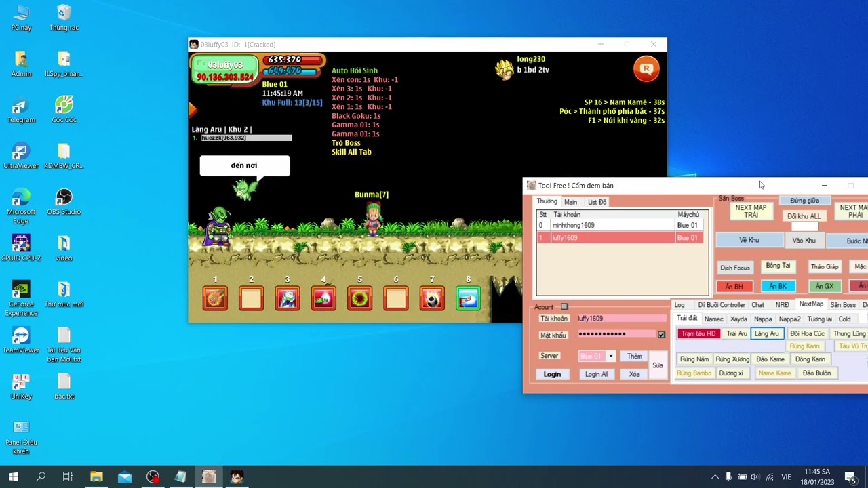Image resolution: width=868 pixels, height=488 pixels.
Task: Click the Bunma NPC character
Action: [x=373, y=218]
